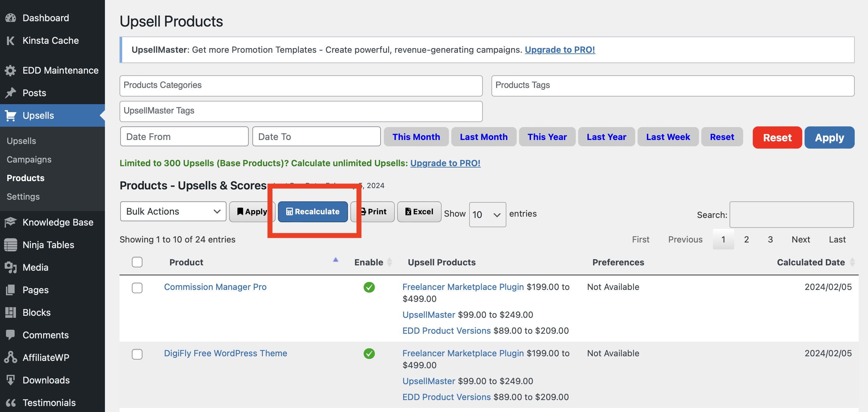Filter by Last Year

tap(606, 137)
